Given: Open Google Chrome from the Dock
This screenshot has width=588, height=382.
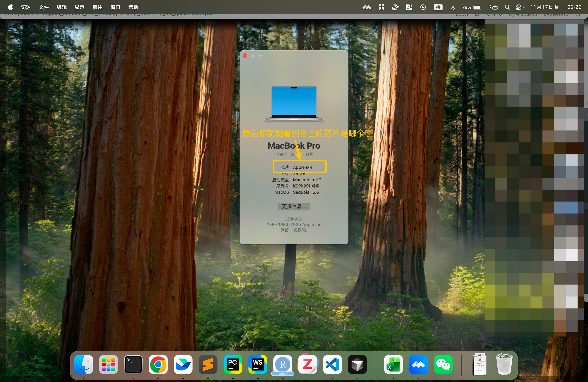Looking at the screenshot, I should [158, 364].
